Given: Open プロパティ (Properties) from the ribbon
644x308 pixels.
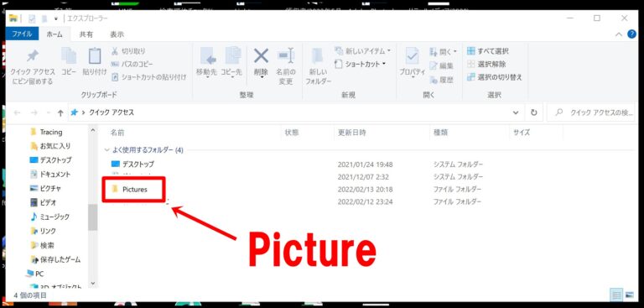Looking at the screenshot, I should pyautogui.click(x=413, y=62).
